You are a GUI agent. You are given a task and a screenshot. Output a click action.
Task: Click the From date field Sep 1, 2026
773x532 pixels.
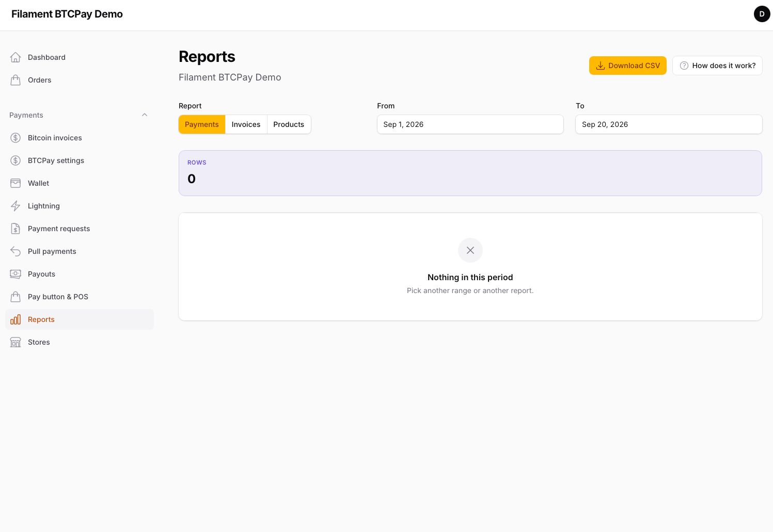click(470, 124)
